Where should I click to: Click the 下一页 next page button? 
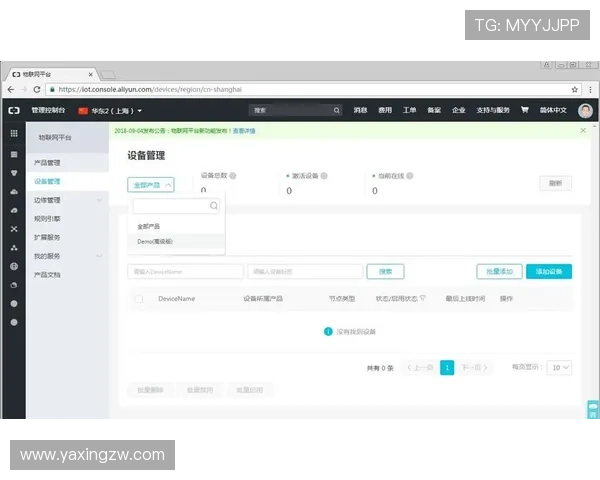click(474, 367)
